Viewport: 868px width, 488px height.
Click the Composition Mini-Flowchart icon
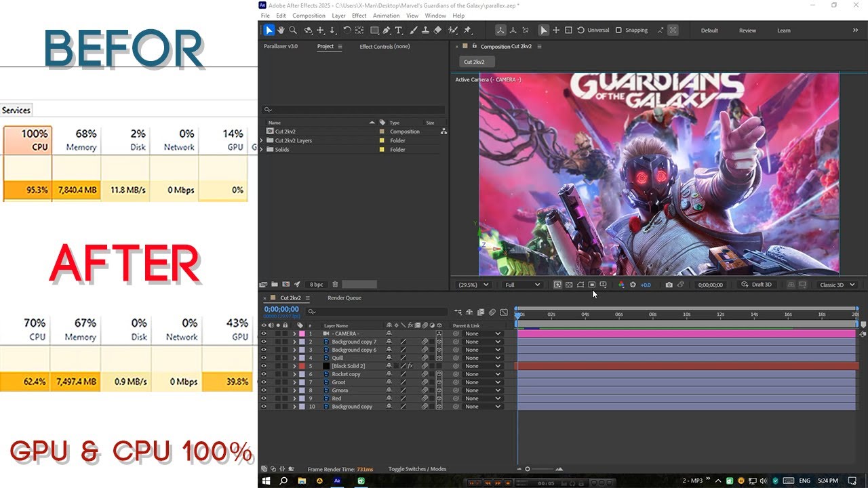pos(458,312)
